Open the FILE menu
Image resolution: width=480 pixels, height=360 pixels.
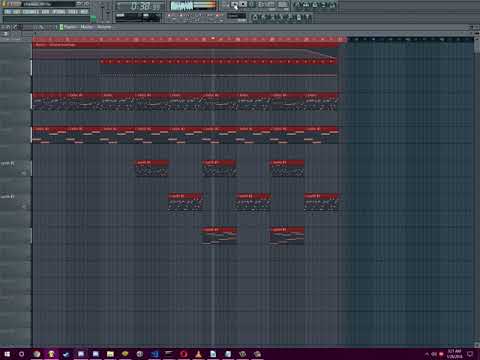pos(7,12)
